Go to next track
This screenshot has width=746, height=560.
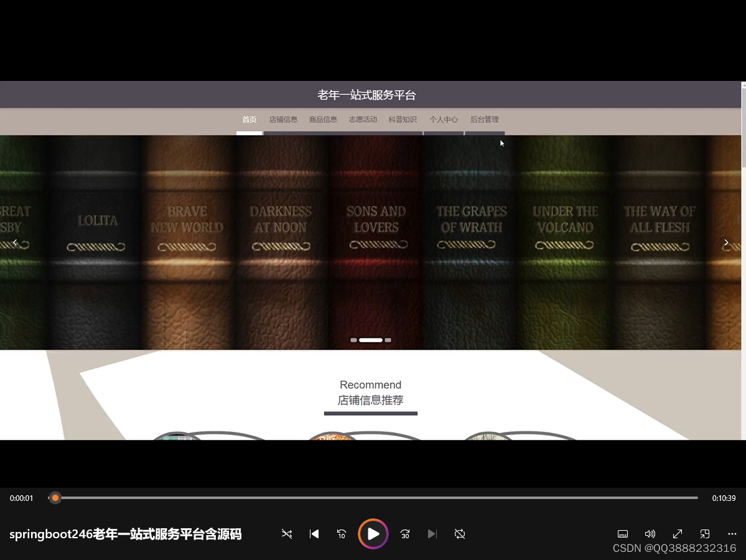coord(432,534)
